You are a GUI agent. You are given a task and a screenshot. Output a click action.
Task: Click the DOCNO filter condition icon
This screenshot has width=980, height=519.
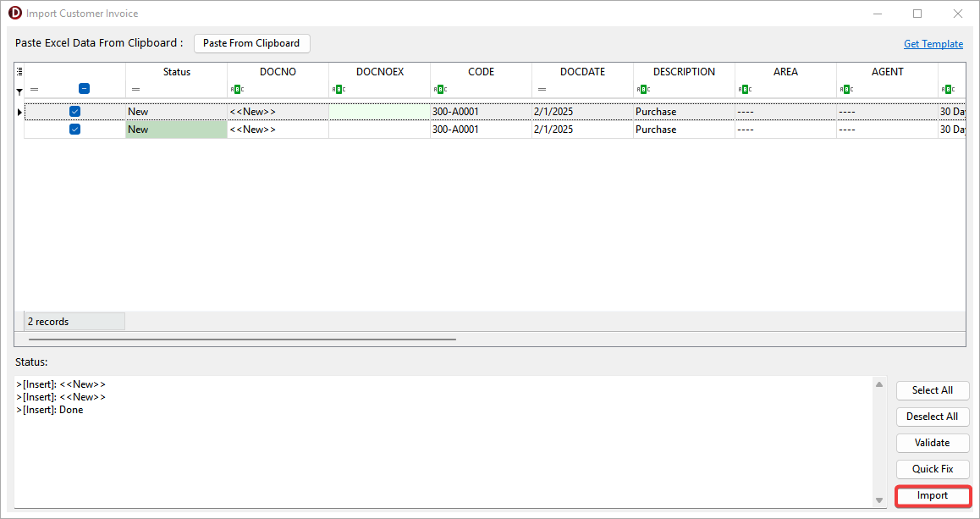(237, 89)
